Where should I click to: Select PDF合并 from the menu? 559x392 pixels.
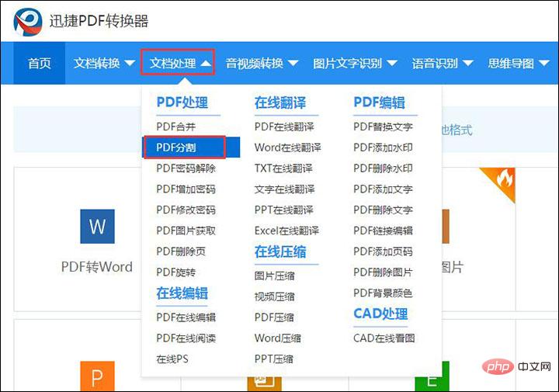click(175, 127)
